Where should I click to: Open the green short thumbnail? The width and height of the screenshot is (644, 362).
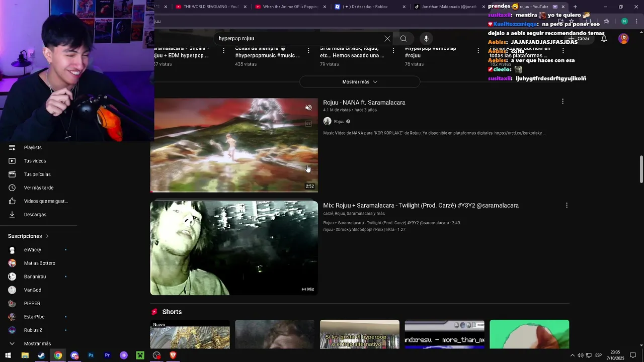click(529, 334)
